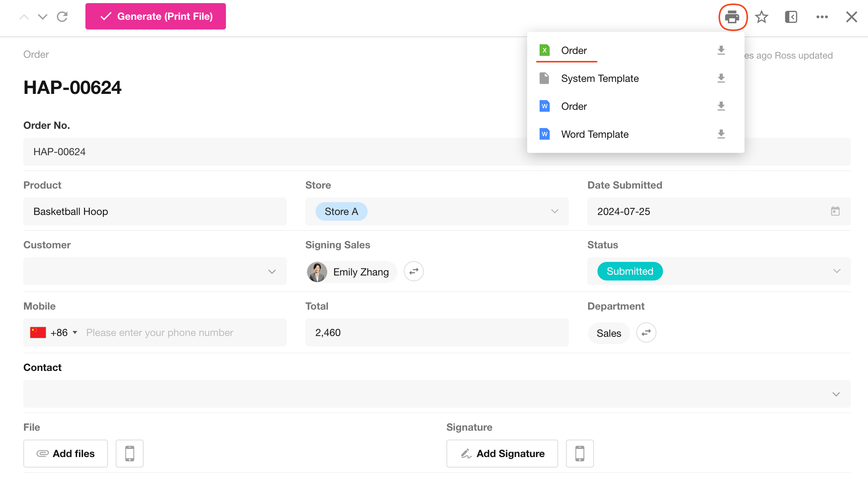Click the printer icon in top toolbar
The width and height of the screenshot is (868, 478).
coord(732,17)
